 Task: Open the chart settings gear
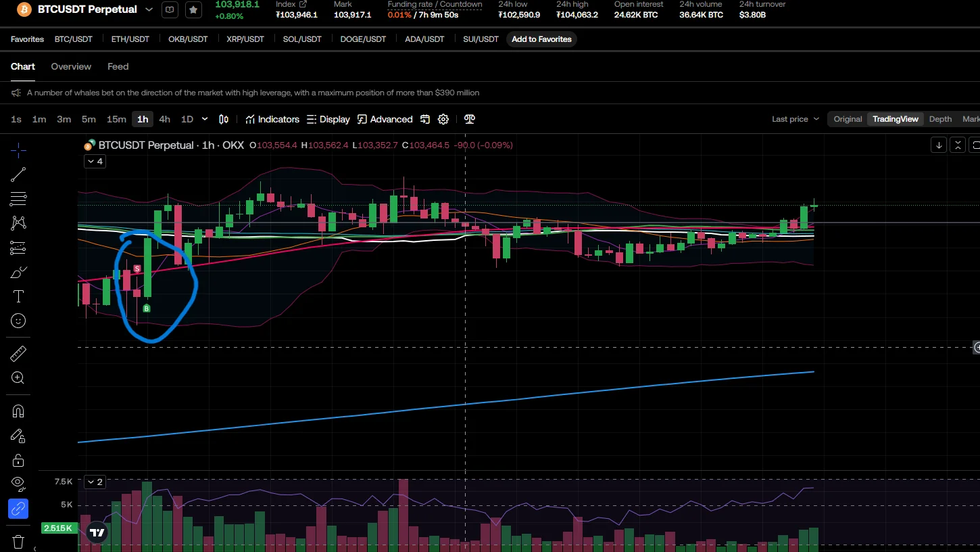point(443,119)
